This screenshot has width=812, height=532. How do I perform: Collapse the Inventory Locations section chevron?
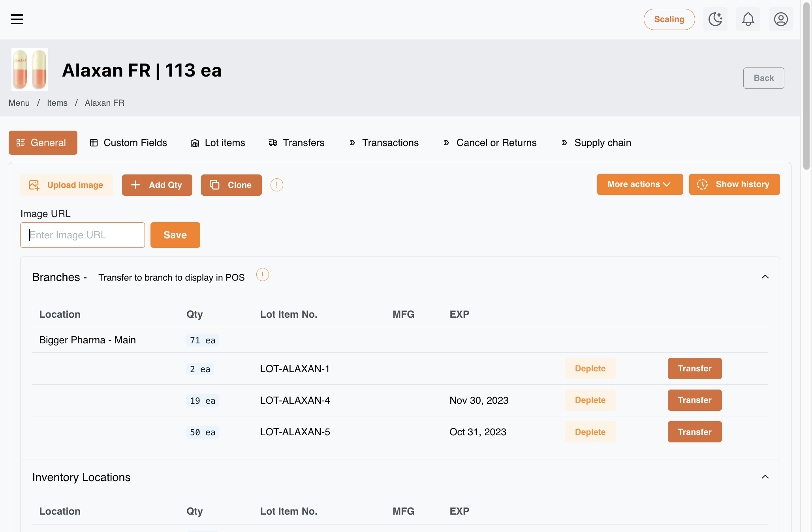(765, 477)
